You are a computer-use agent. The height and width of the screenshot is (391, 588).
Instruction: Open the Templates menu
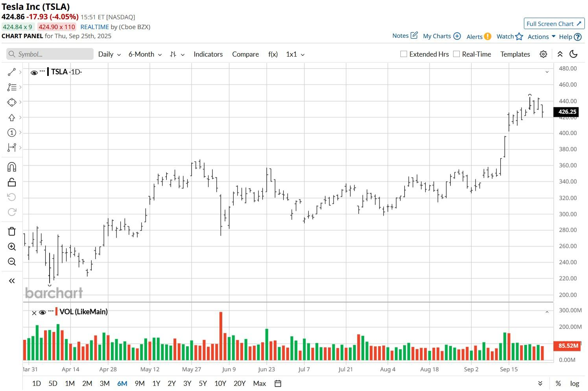coord(515,54)
